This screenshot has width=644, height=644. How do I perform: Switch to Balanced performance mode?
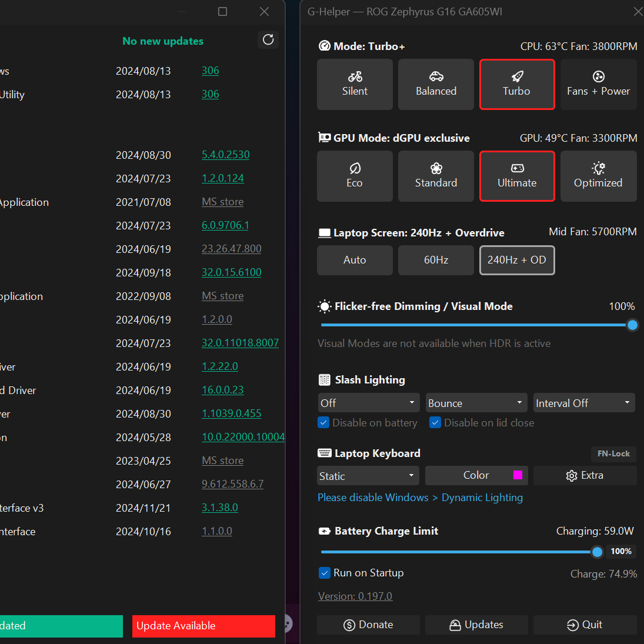tap(436, 84)
